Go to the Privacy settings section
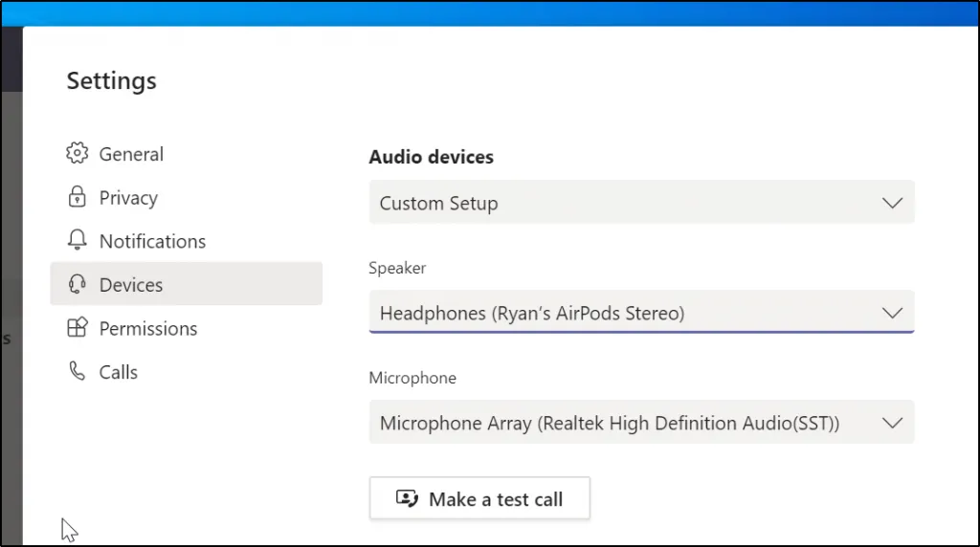Screen dimensions: 980x547 point(128,198)
